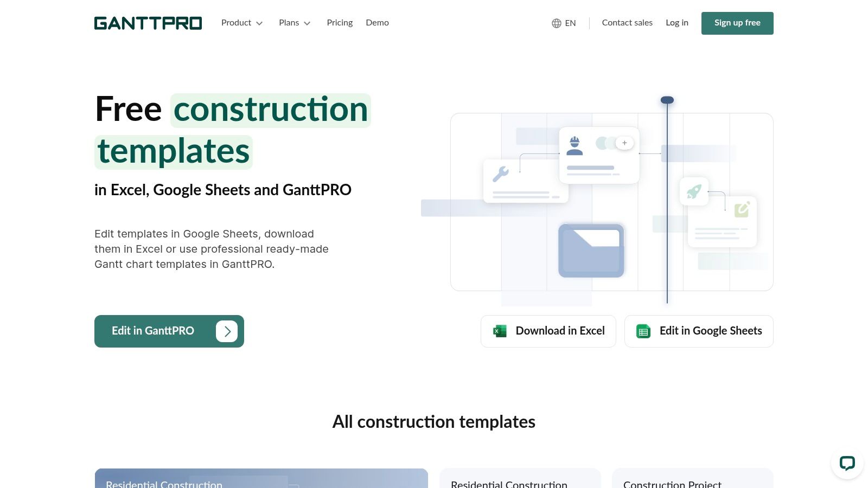Click the 'Free construction templates' headline
The width and height of the screenshot is (868, 488).
[x=233, y=131]
